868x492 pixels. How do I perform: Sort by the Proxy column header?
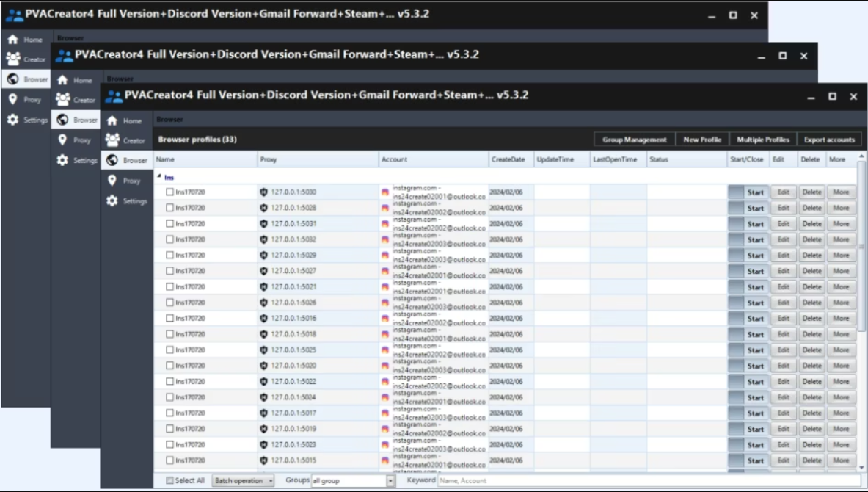pos(318,159)
